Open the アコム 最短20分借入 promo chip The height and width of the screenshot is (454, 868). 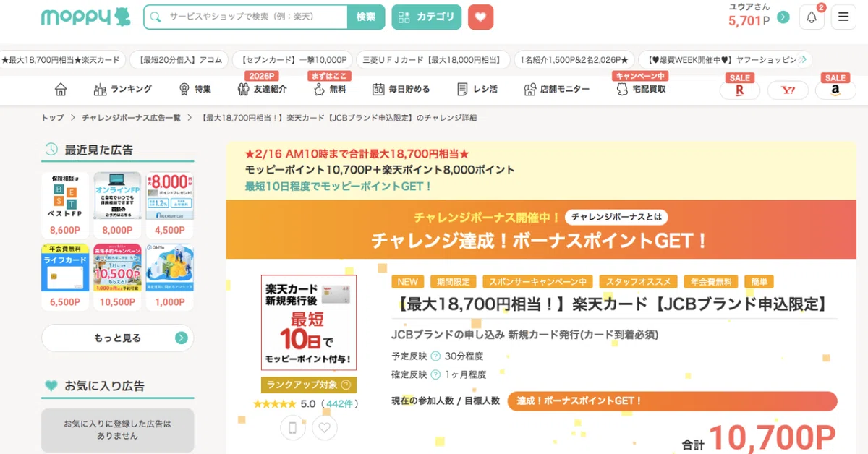pyautogui.click(x=180, y=60)
